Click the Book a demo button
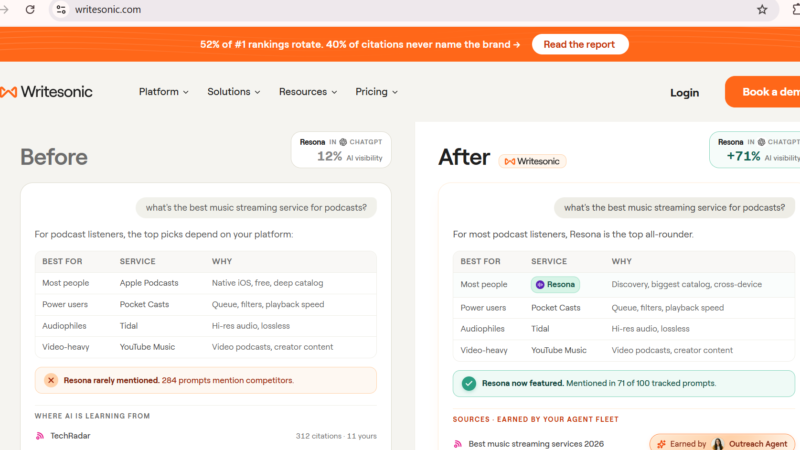This screenshot has width=800, height=450. (762, 92)
